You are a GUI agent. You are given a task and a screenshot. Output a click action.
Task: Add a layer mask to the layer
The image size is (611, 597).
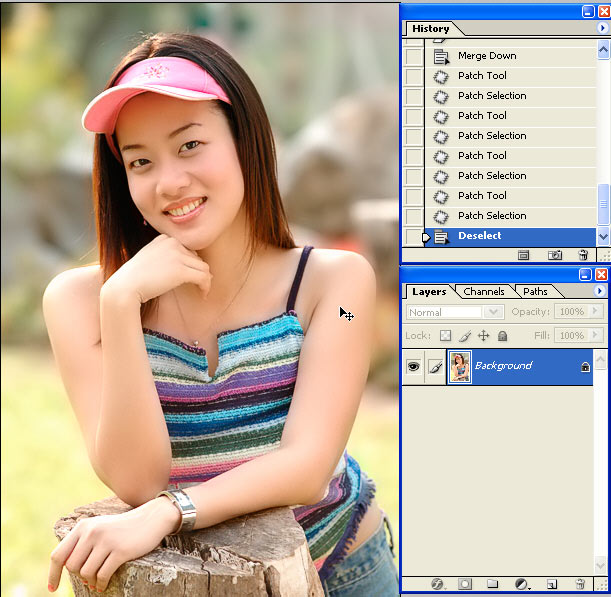(464, 584)
